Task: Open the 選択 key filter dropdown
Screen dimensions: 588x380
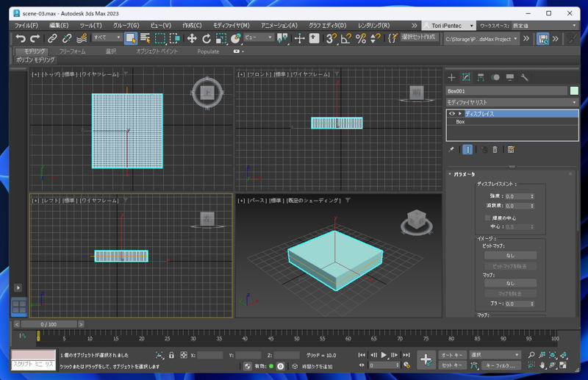Action: pos(495,355)
